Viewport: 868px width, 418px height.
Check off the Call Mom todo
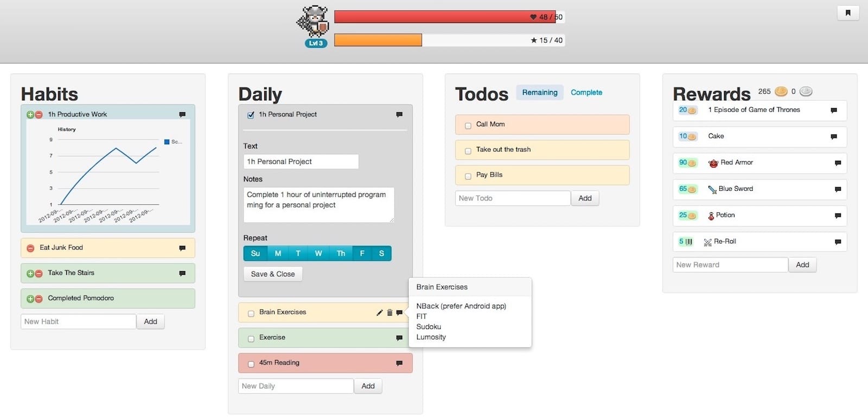tap(468, 126)
